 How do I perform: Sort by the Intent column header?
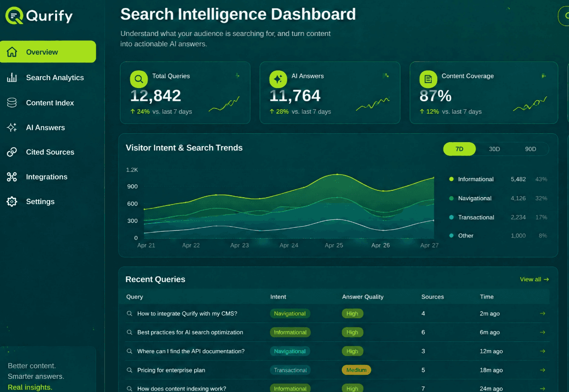coord(278,297)
